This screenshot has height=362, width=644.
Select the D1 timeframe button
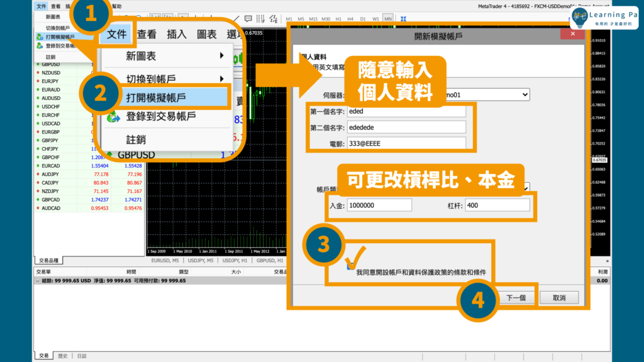[x=363, y=19]
